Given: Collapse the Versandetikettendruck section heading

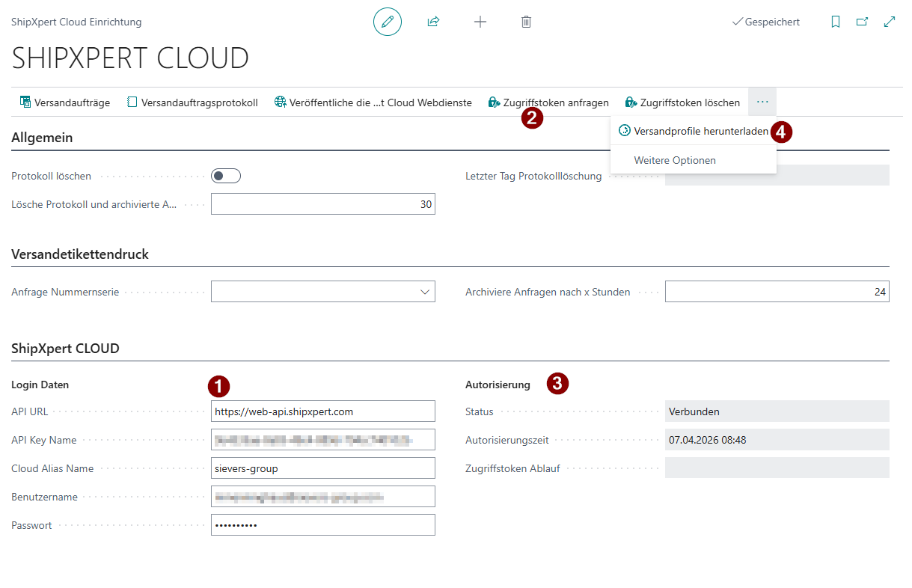Looking at the screenshot, I should (x=80, y=254).
